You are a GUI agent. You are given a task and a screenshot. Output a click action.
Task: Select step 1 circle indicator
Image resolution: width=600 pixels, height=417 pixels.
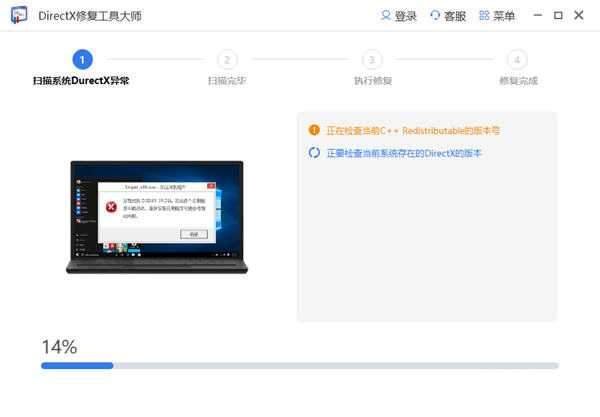tap(82, 59)
